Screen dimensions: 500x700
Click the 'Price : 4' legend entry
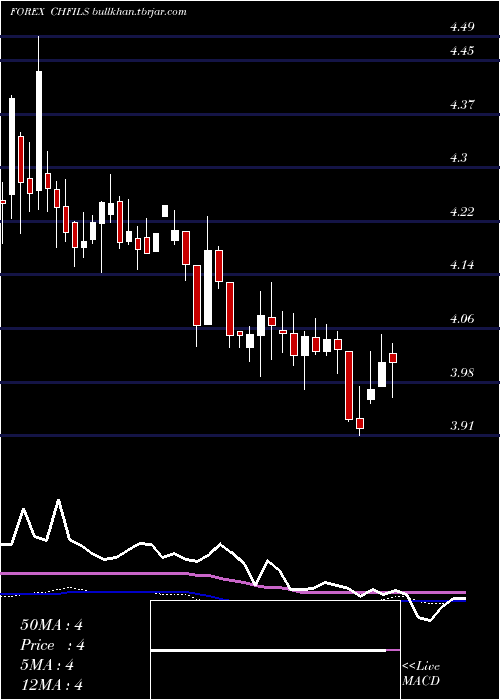pos(52,645)
